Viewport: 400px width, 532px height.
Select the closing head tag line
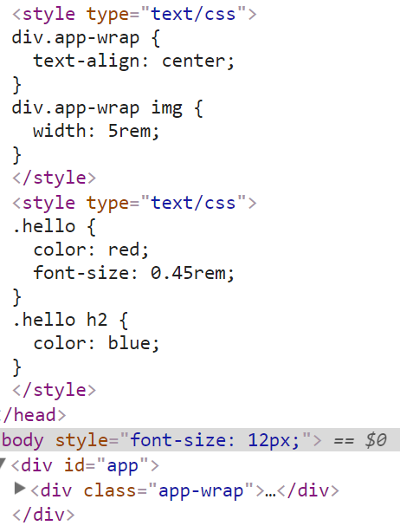click(x=33, y=415)
